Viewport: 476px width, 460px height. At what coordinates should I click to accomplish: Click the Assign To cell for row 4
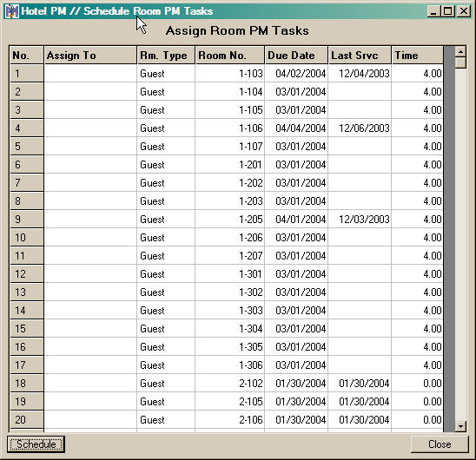(x=90, y=128)
